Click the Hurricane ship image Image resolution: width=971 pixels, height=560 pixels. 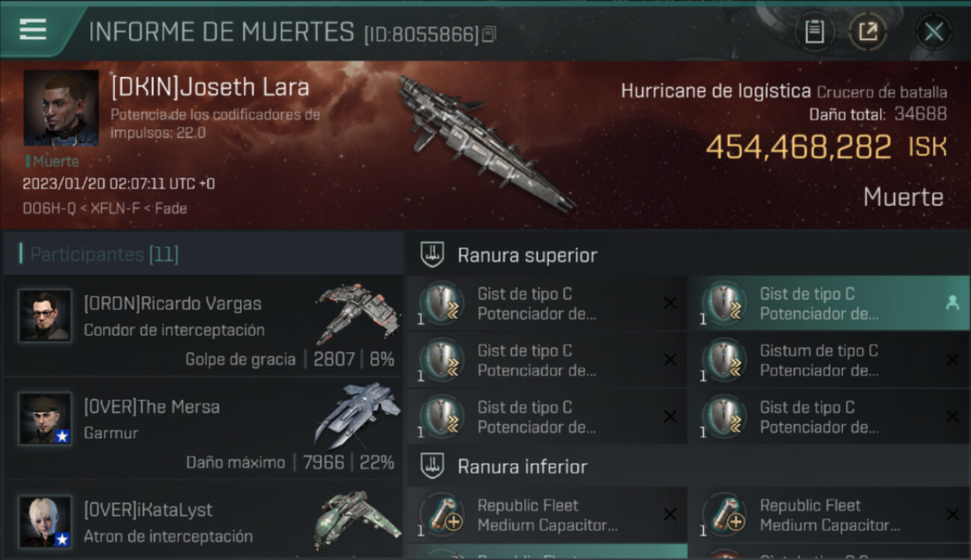click(x=485, y=142)
